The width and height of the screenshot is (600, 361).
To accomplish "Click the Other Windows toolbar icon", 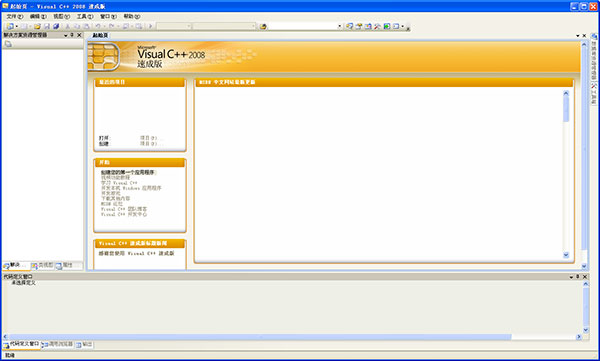I will coord(396,26).
